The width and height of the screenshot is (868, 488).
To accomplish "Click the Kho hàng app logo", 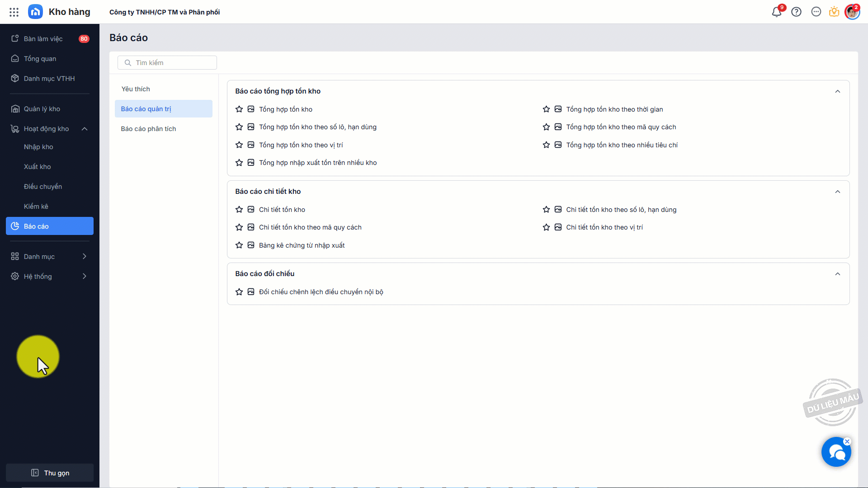I will coord(35,12).
